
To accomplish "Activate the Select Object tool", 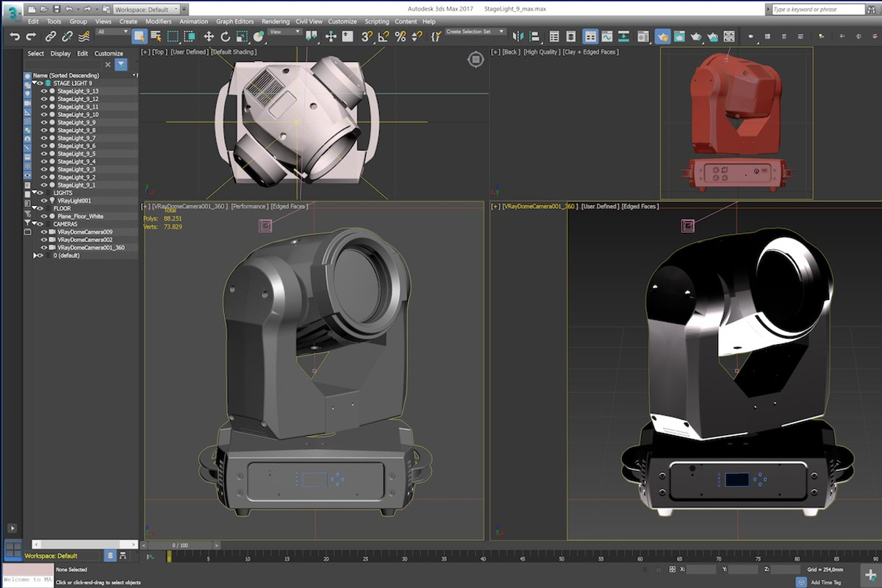I will [140, 36].
